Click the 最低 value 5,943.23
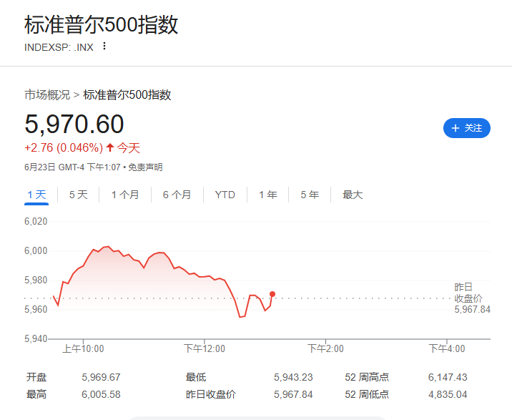Image resolution: width=512 pixels, height=420 pixels. pos(293,378)
